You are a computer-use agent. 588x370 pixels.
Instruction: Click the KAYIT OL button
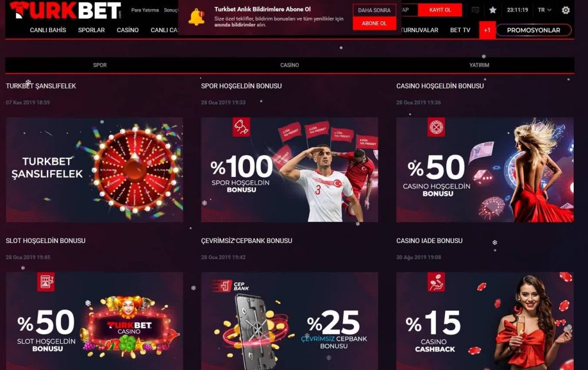(440, 10)
